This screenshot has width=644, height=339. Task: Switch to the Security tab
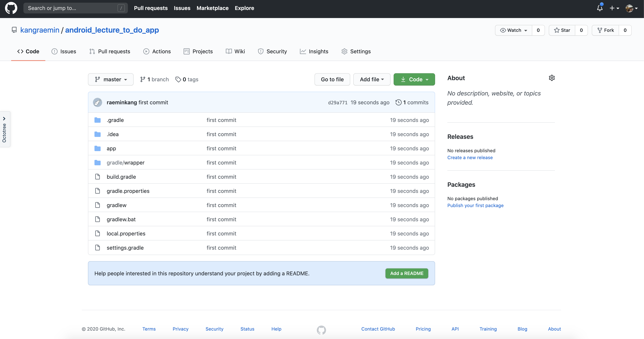coord(272,51)
